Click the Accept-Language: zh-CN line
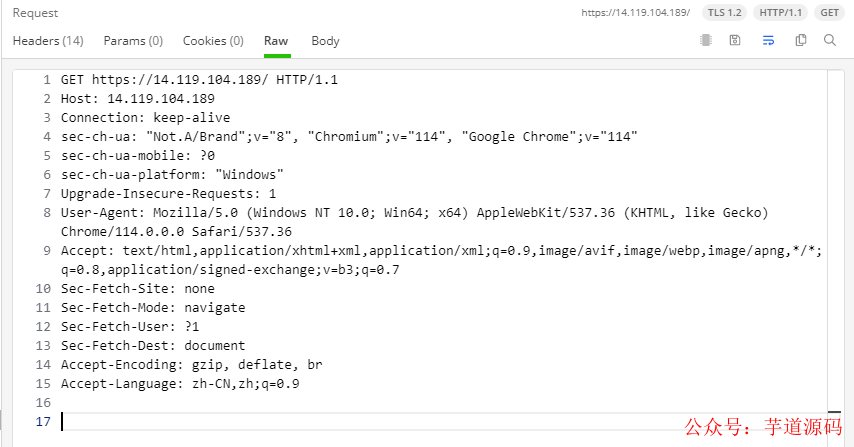 tap(180, 384)
